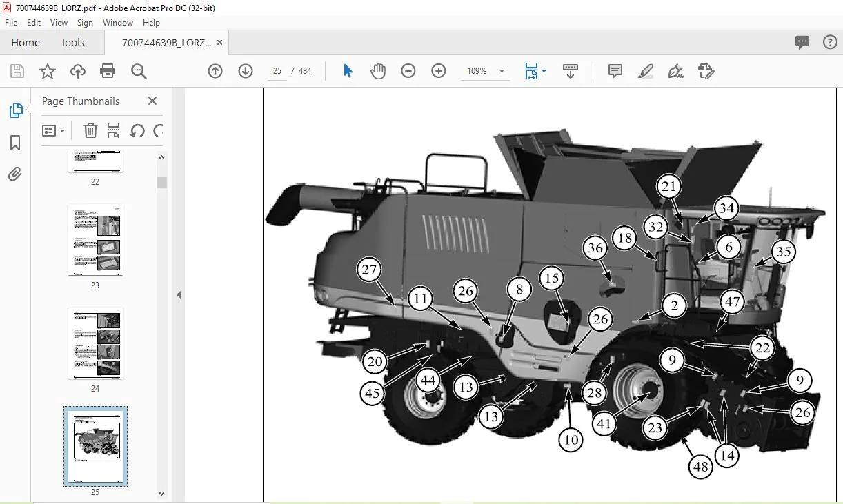Go to previous page arrow
Screen dimensions: 843x504
[215, 71]
